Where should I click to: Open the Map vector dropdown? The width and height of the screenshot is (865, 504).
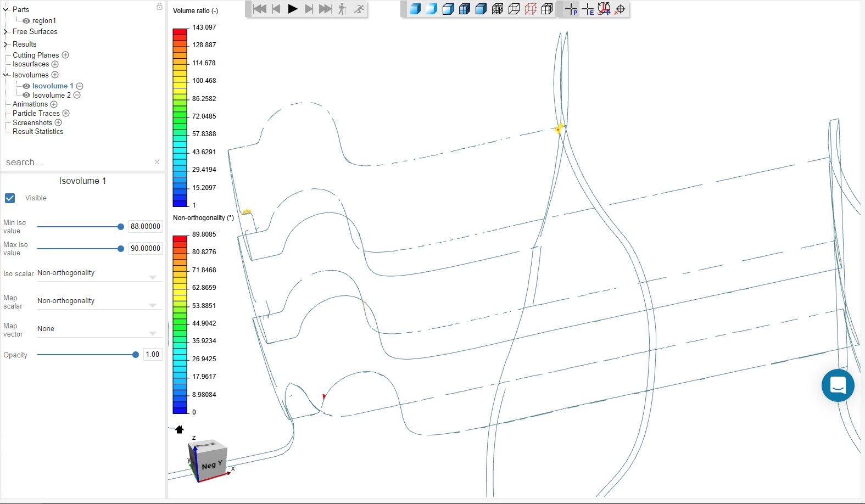(99, 329)
